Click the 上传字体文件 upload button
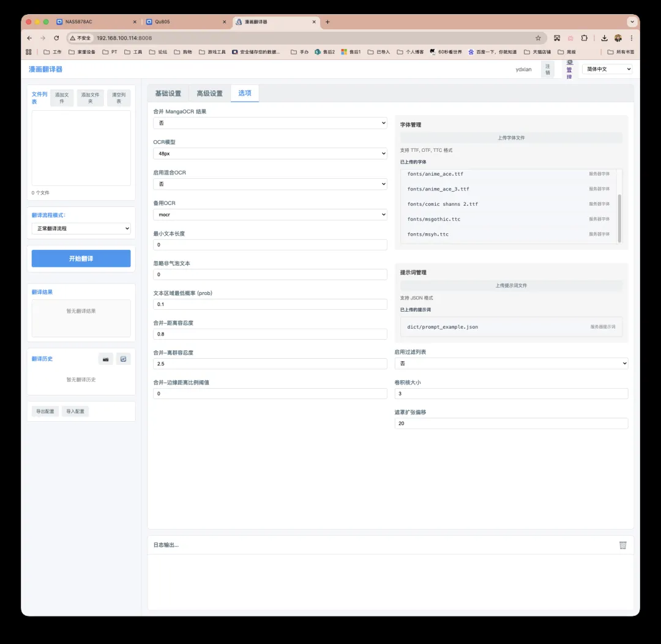 point(511,138)
